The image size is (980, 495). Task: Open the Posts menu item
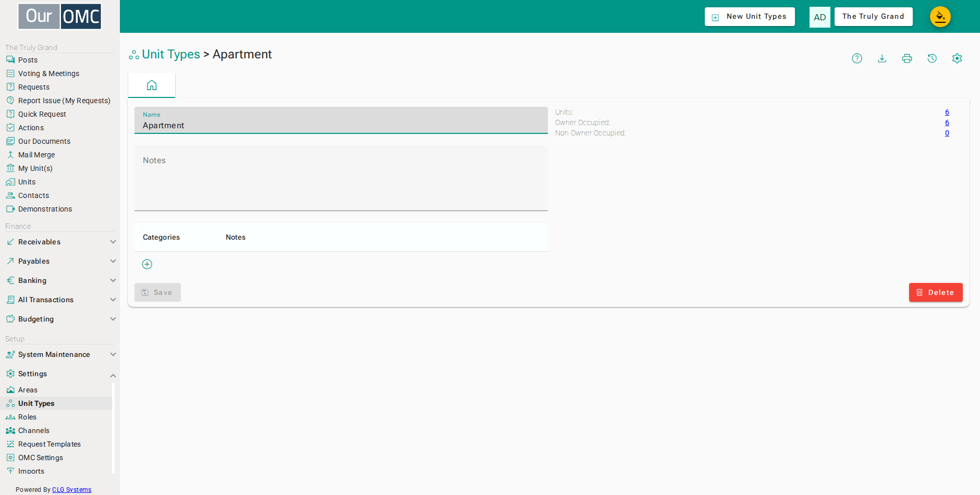(28, 60)
